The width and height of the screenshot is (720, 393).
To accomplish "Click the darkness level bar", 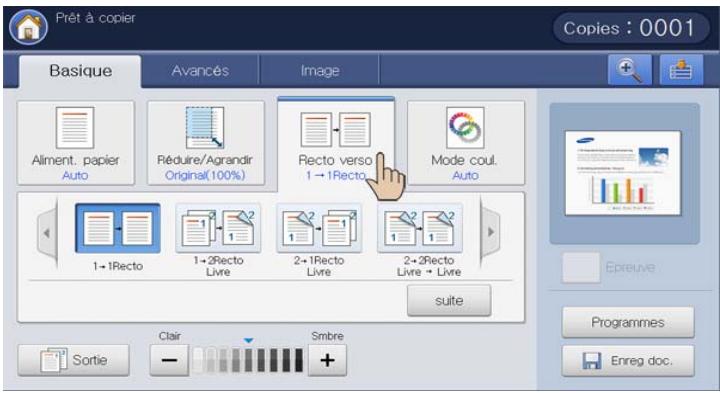I will pyautogui.click(x=248, y=360).
